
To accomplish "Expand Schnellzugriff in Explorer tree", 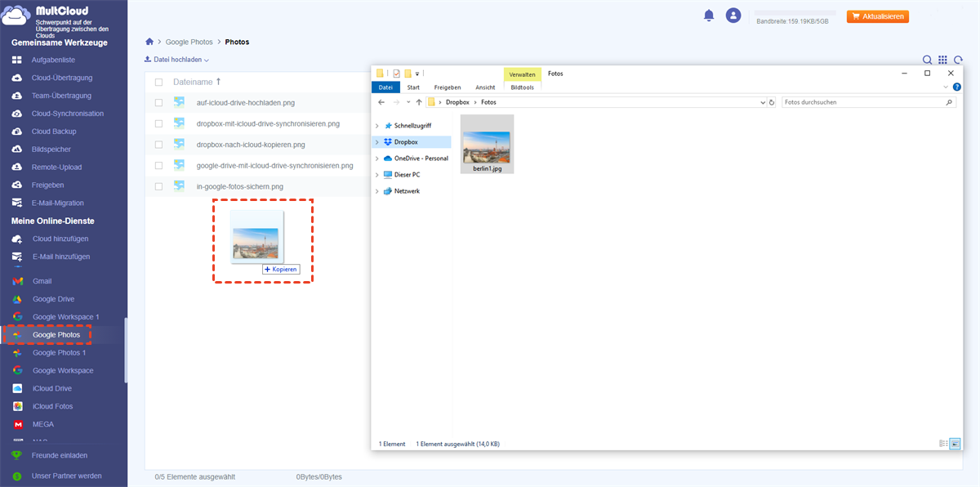I will pyautogui.click(x=376, y=126).
